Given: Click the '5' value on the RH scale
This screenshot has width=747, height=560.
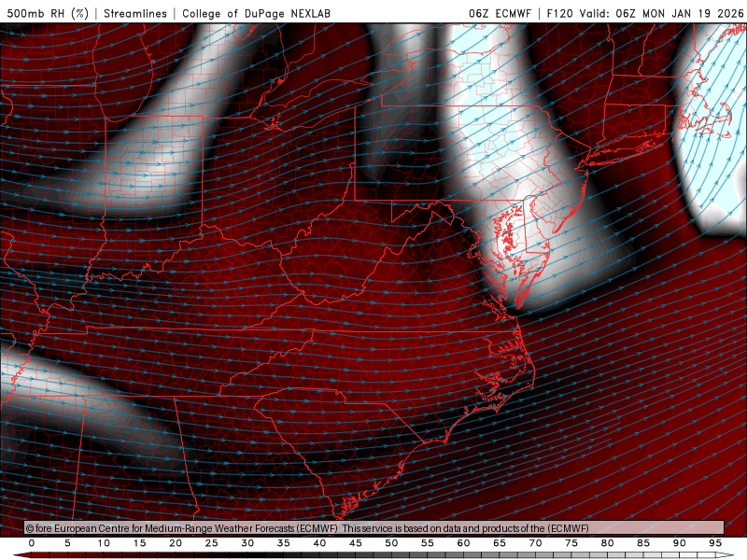Looking at the screenshot, I should [67, 543].
